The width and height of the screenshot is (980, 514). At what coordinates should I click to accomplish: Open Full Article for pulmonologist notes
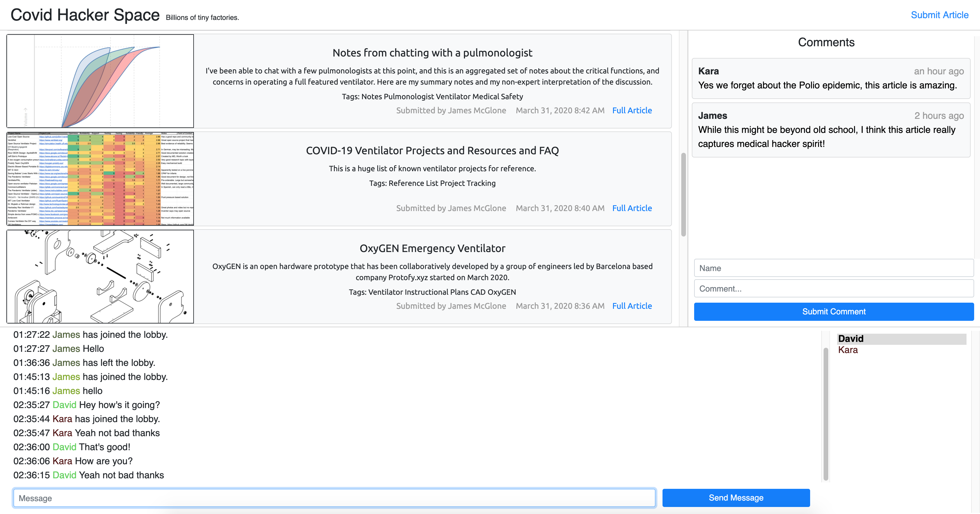pos(631,110)
